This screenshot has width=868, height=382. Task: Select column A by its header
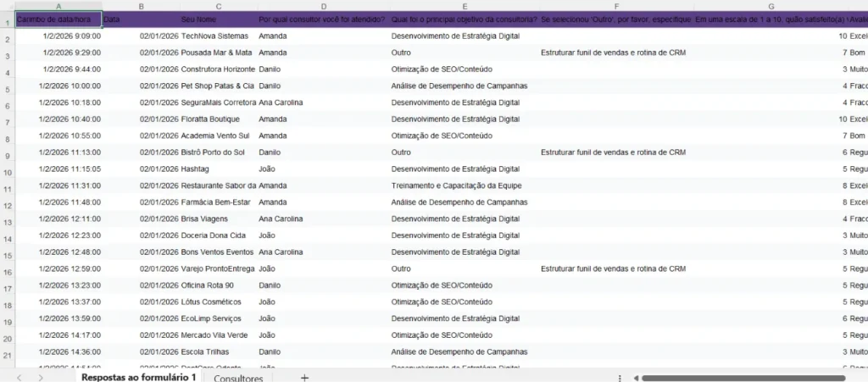(x=58, y=7)
